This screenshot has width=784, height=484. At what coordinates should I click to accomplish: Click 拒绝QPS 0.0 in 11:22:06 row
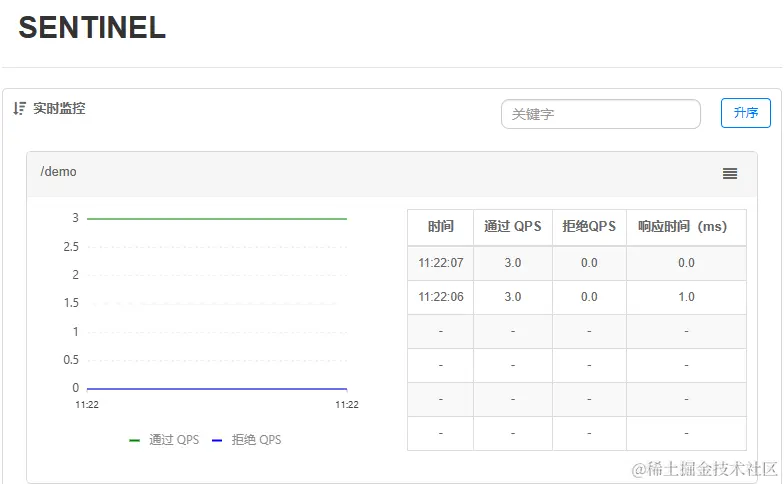[589, 297]
